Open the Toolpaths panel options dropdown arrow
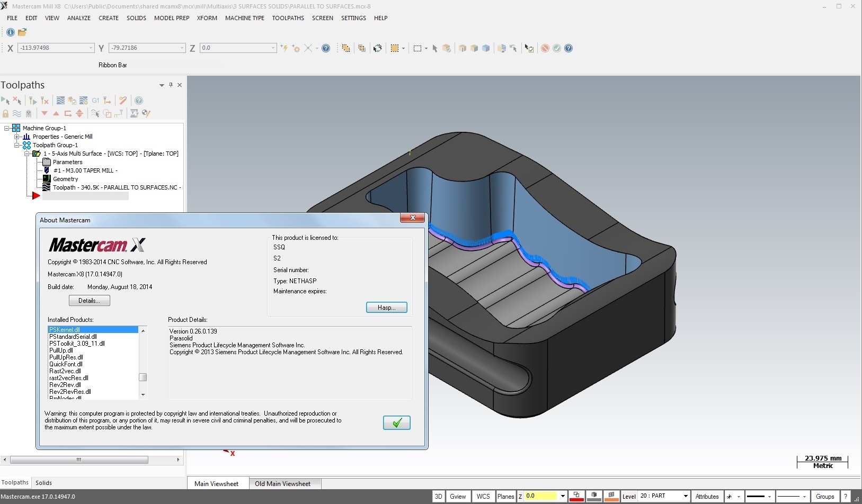The width and height of the screenshot is (862, 504). click(162, 85)
